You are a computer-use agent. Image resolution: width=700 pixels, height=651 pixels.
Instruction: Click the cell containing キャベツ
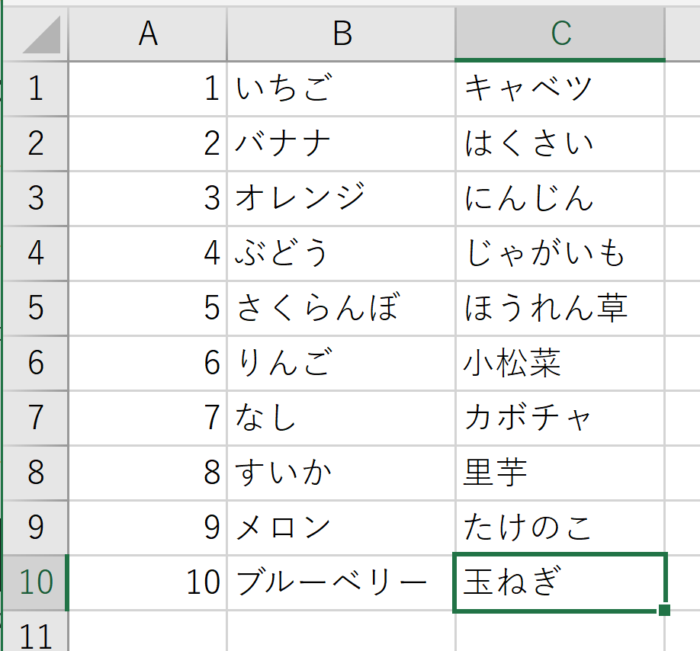[560, 89]
